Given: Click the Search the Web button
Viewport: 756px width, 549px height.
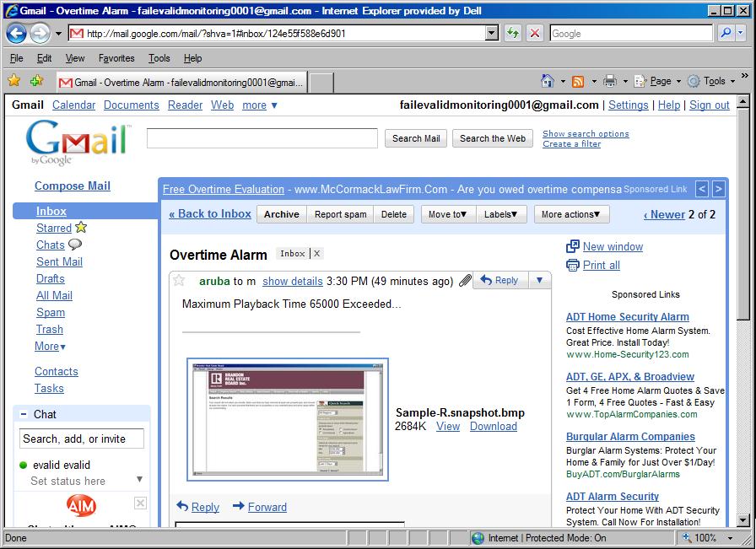Looking at the screenshot, I should [x=492, y=138].
